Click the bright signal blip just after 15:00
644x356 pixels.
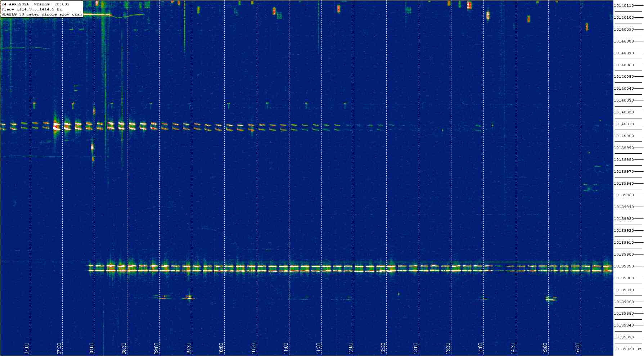point(550,299)
